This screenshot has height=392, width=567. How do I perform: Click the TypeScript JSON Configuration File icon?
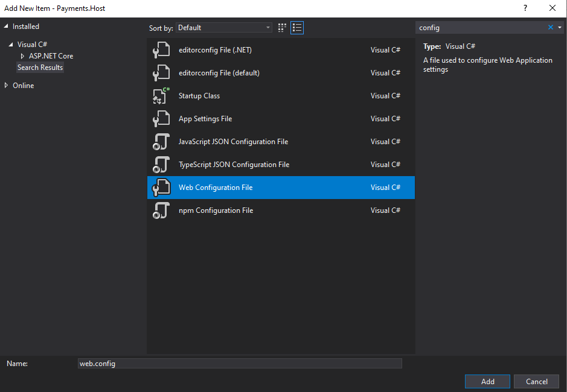tap(161, 165)
